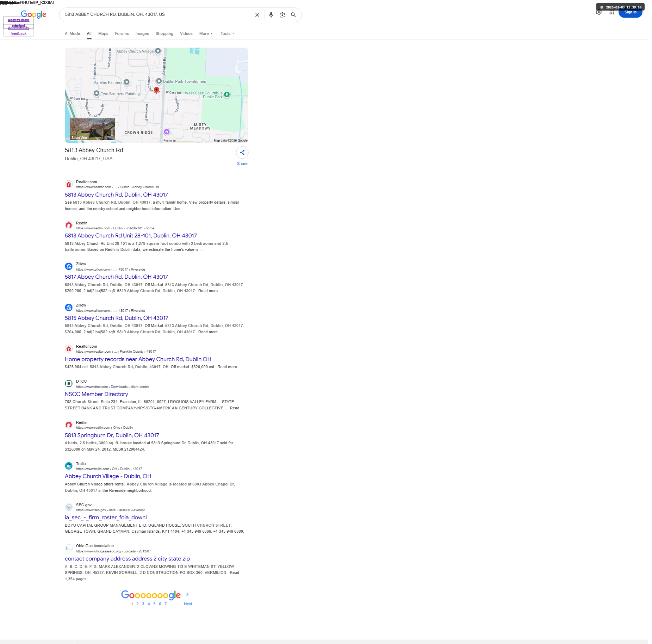Viewport: 652px width, 644px height.
Task: Open contact company address Ohio Gas result
Action: click(x=127, y=559)
